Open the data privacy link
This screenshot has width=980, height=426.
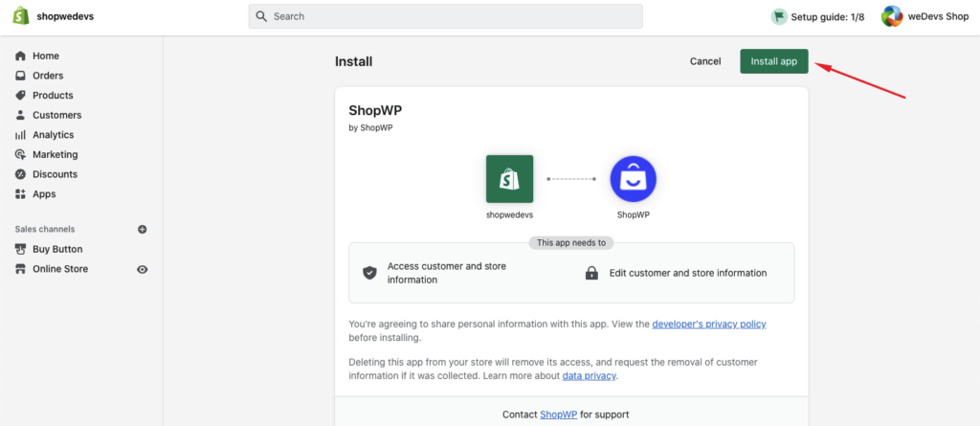point(589,376)
